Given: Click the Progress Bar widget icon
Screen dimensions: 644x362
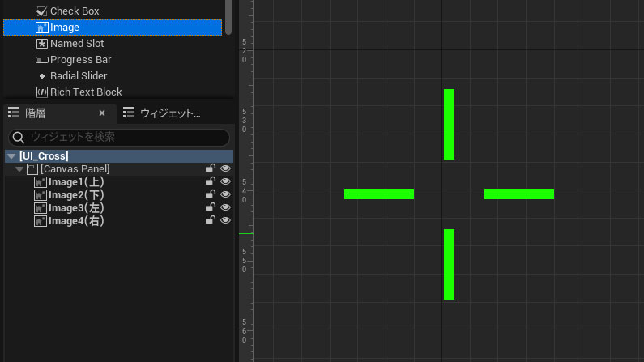Looking at the screenshot, I should (x=41, y=60).
